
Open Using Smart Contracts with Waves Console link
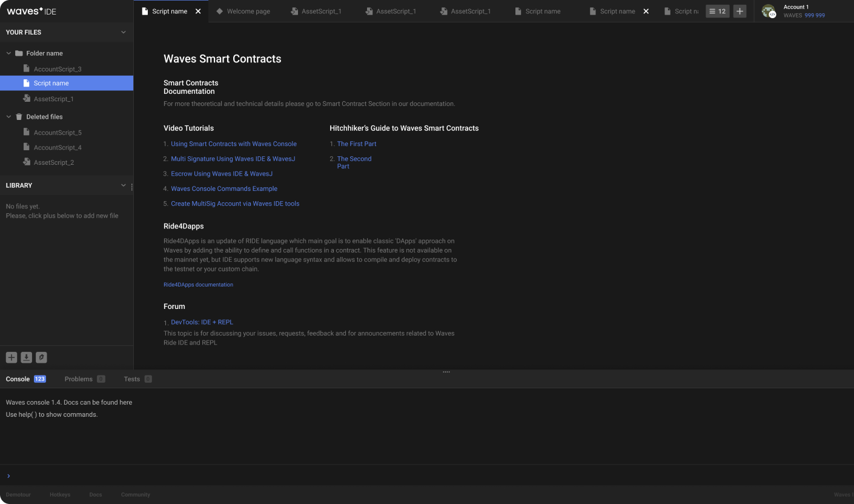pos(234,144)
